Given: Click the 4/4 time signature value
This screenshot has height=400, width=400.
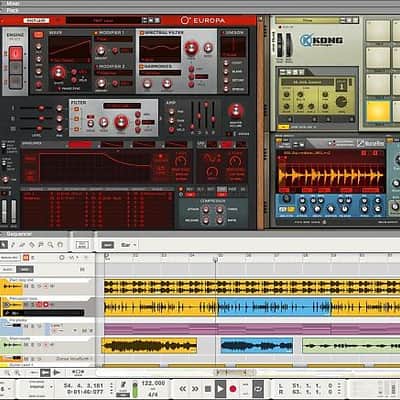Looking at the screenshot, I should [x=153, y=394].
